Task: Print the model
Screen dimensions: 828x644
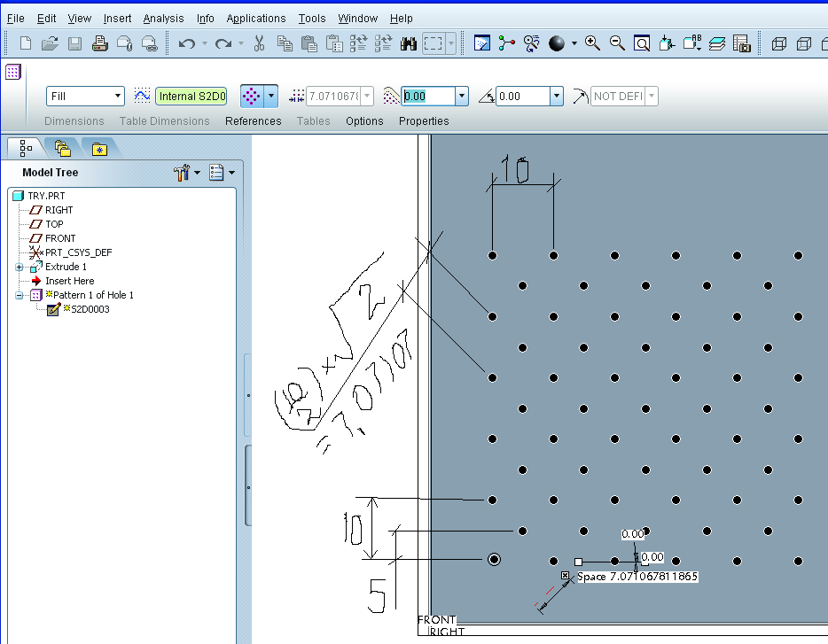Action: pyautogui.click(x=100, y=43)
